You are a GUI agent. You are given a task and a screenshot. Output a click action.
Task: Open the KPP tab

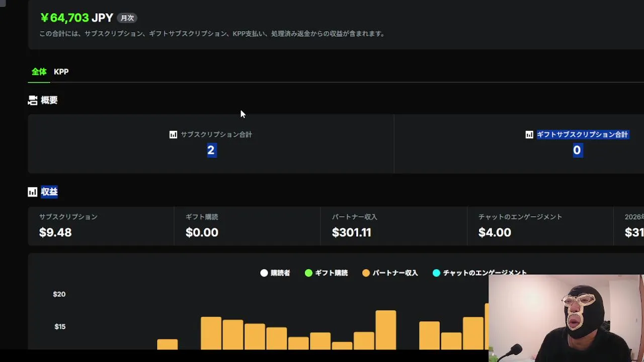tap(61, 72)
